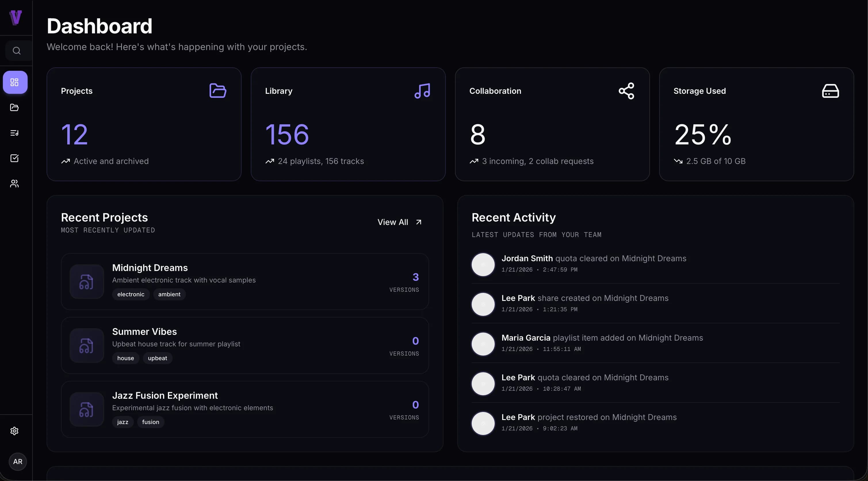Open the search icon in the sidebar
868x481 pixels.
click(x=16, y=51)
